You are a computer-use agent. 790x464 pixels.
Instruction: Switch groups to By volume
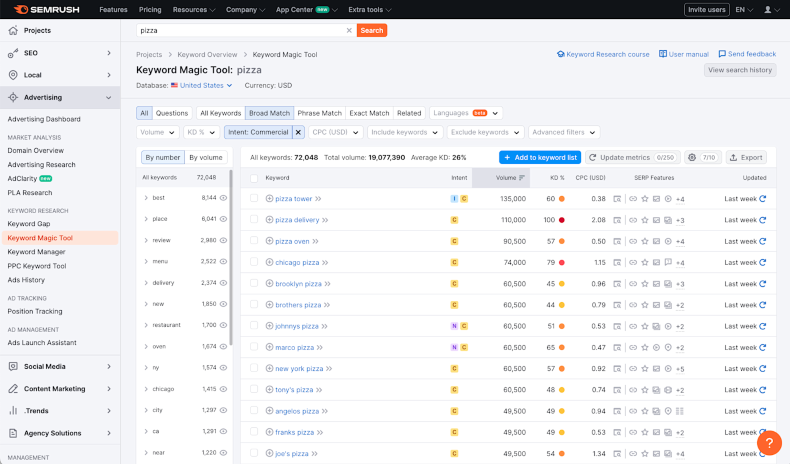[206, 157]
